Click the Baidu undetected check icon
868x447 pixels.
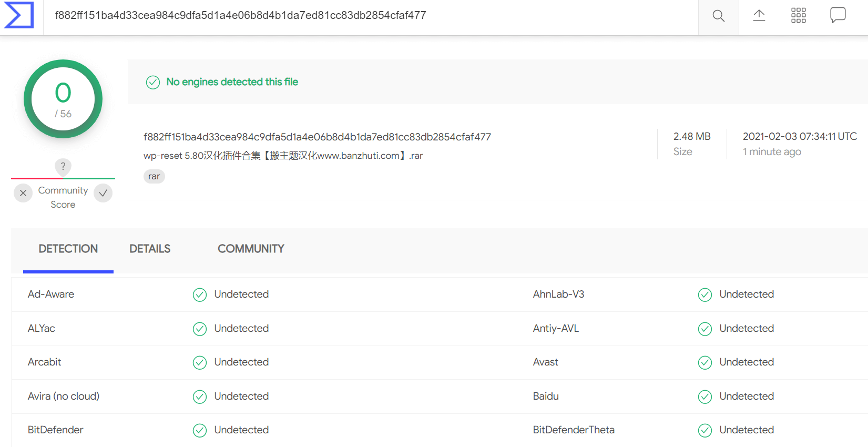coord(705,397)
